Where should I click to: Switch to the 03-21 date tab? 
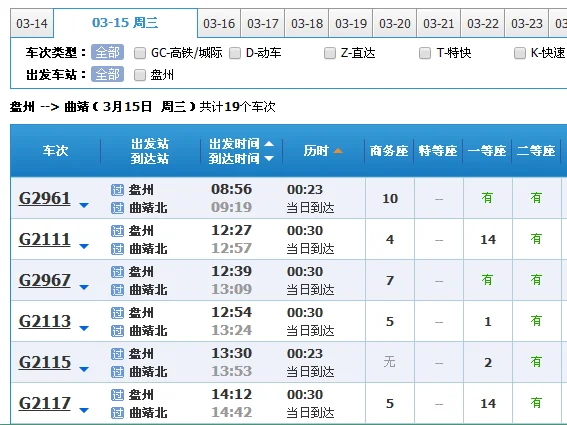tap(439, 24)
